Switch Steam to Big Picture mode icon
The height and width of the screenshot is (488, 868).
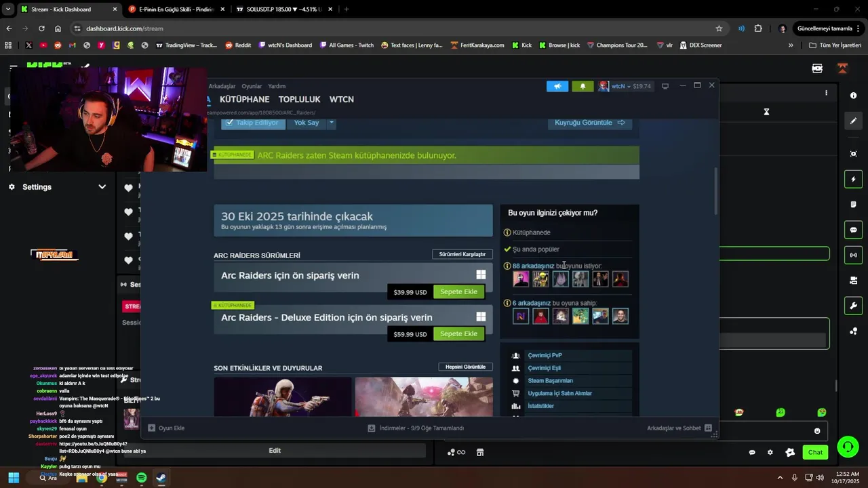point(665,86)
